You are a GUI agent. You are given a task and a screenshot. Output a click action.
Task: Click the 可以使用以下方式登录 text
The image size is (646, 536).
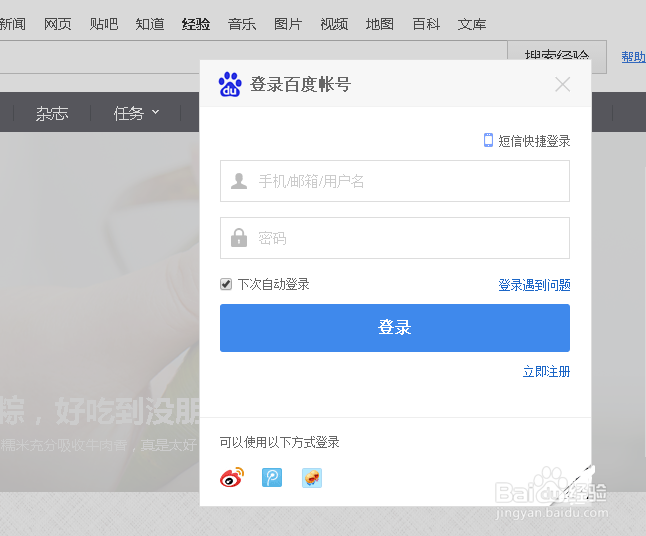click(279, 442)
